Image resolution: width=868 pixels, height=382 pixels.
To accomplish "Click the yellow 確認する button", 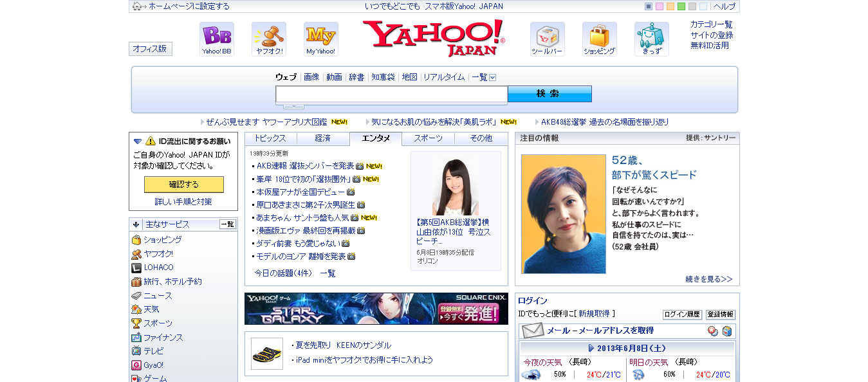I will pos(184,185).
